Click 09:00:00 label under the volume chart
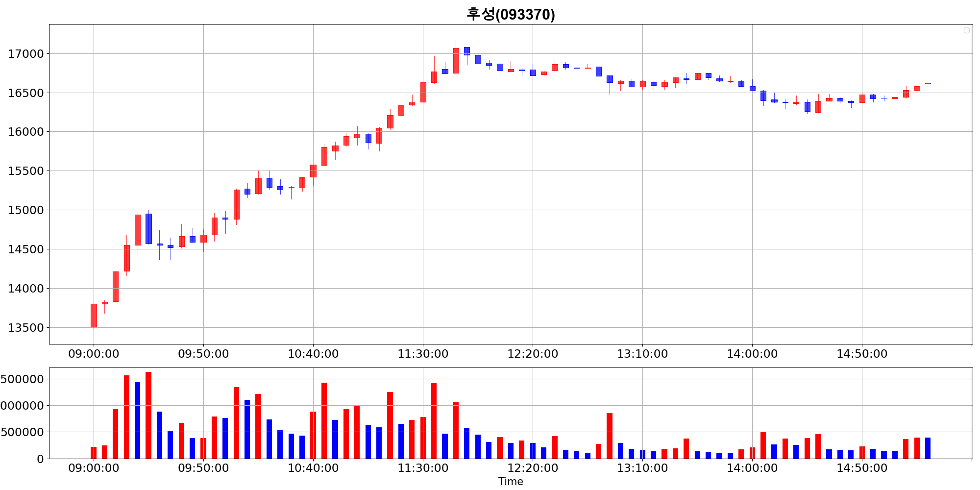 click(x=94, y=468)
